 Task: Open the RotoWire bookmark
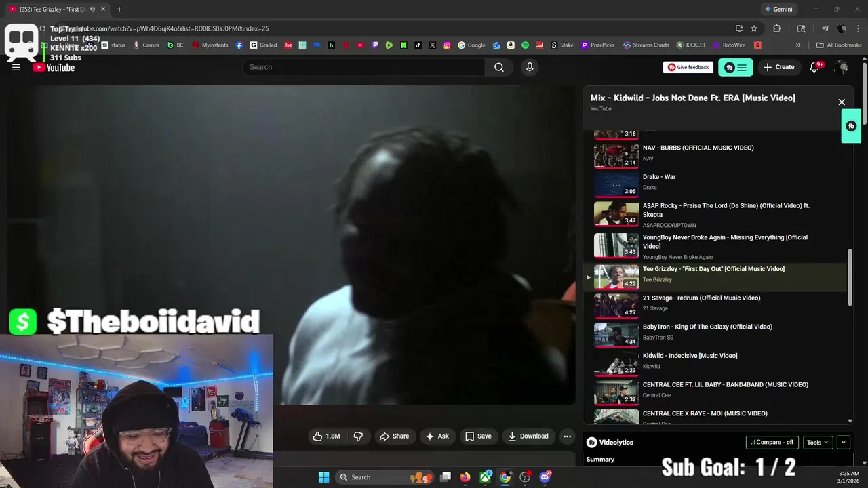click(x=729, y=45)
